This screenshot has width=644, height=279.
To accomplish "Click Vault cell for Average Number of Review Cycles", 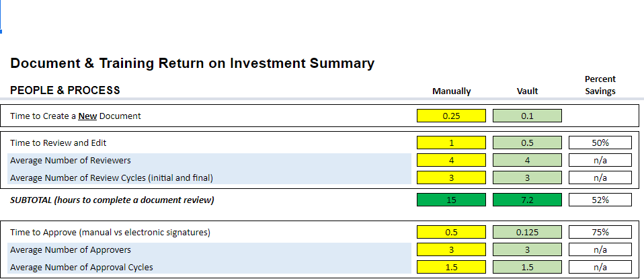I will coord(527,177).
